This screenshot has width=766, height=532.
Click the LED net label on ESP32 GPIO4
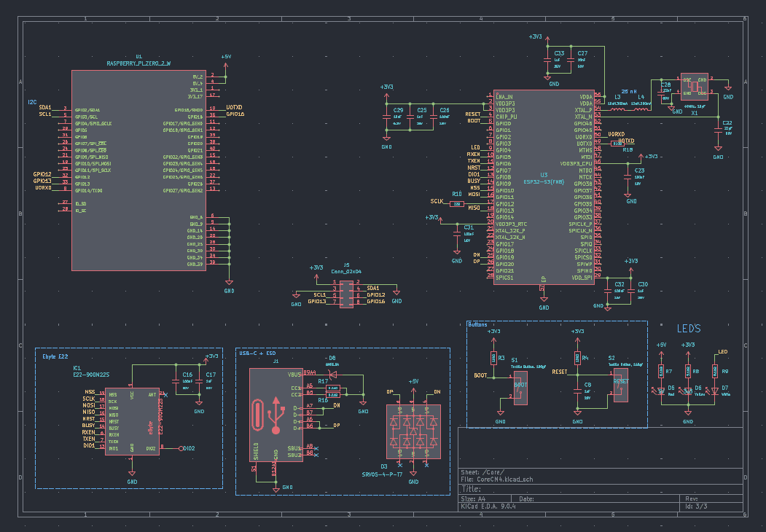(x=475, y=147)
